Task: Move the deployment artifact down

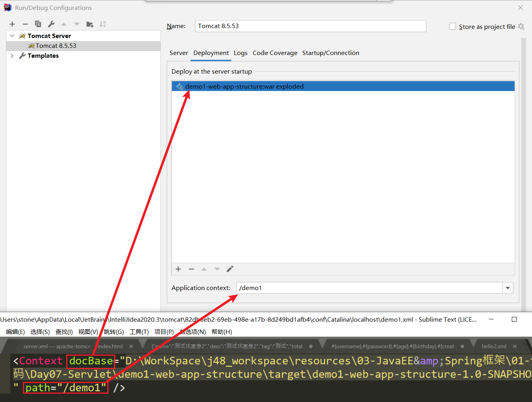Action: point(217,269)
